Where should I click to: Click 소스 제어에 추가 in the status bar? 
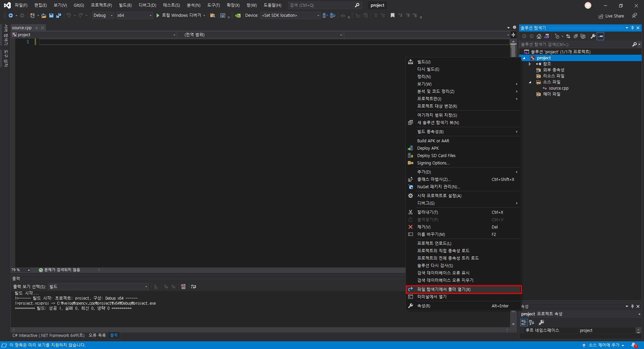[604, 345]
